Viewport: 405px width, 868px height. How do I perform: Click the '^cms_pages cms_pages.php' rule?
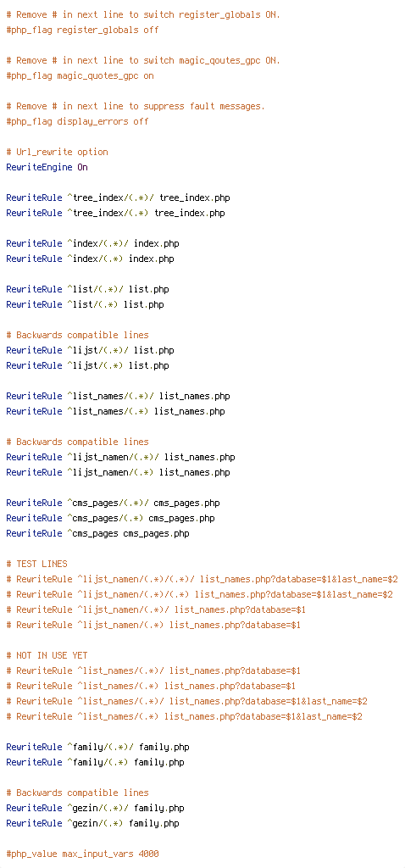coord(97,534)
